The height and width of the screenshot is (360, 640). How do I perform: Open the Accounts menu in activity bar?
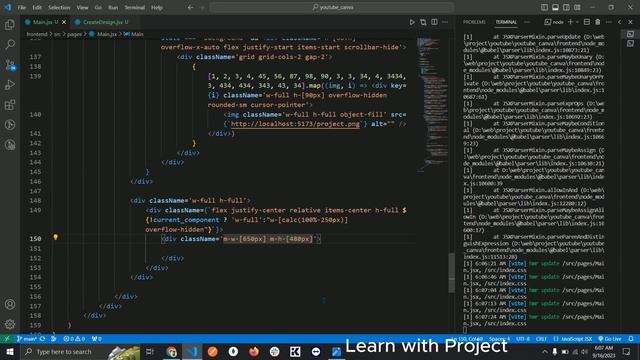10,304
